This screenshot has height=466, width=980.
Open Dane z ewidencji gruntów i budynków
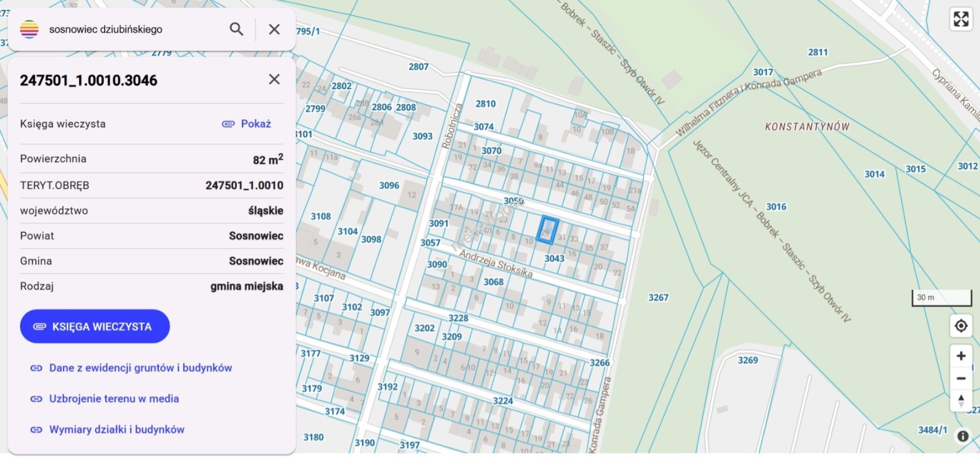pos(140,368)
